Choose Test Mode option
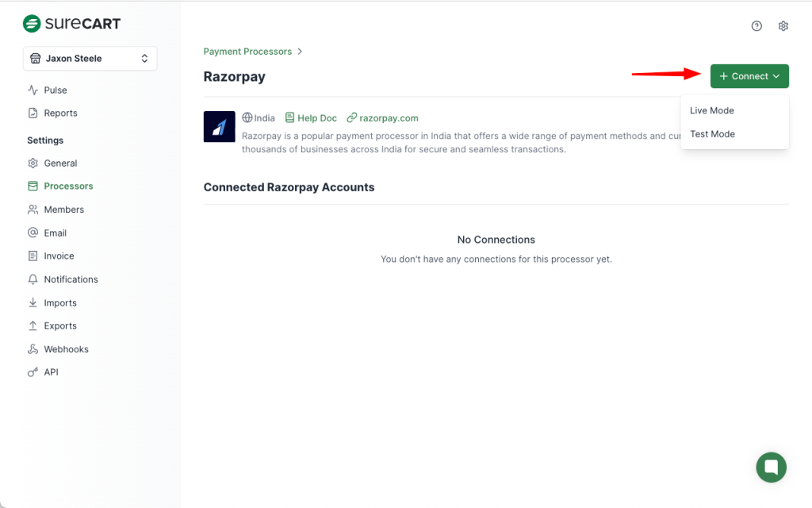812x508 pixels. click(x=712, y=134)
